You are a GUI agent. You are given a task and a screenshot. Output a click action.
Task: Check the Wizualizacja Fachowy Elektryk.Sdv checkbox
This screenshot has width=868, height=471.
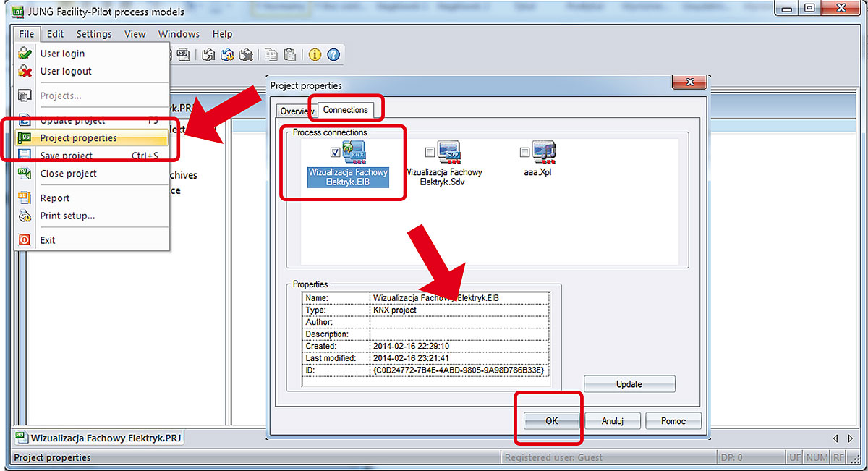point(430,152)
